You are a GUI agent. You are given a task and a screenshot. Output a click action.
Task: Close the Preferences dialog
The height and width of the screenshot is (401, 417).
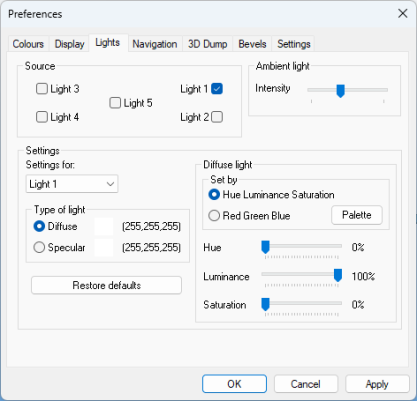(x=403, y=14)
